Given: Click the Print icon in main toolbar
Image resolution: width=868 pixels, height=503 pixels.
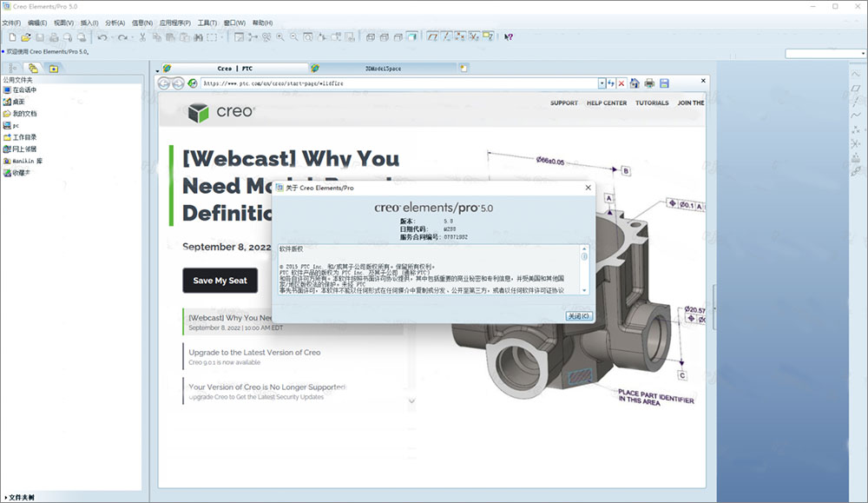Looking at the screenshot, I should [x=54, y=37].
